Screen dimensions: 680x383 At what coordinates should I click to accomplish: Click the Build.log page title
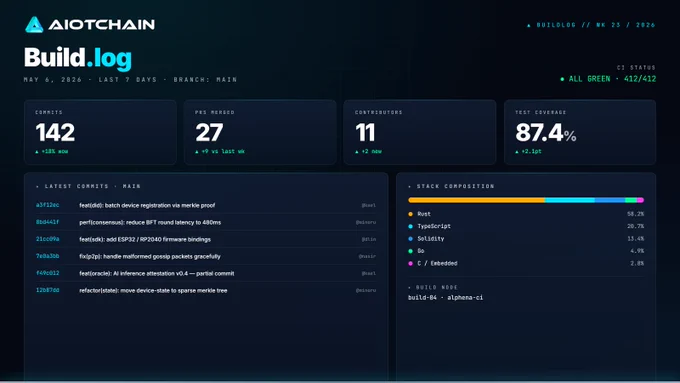[78, 58]
